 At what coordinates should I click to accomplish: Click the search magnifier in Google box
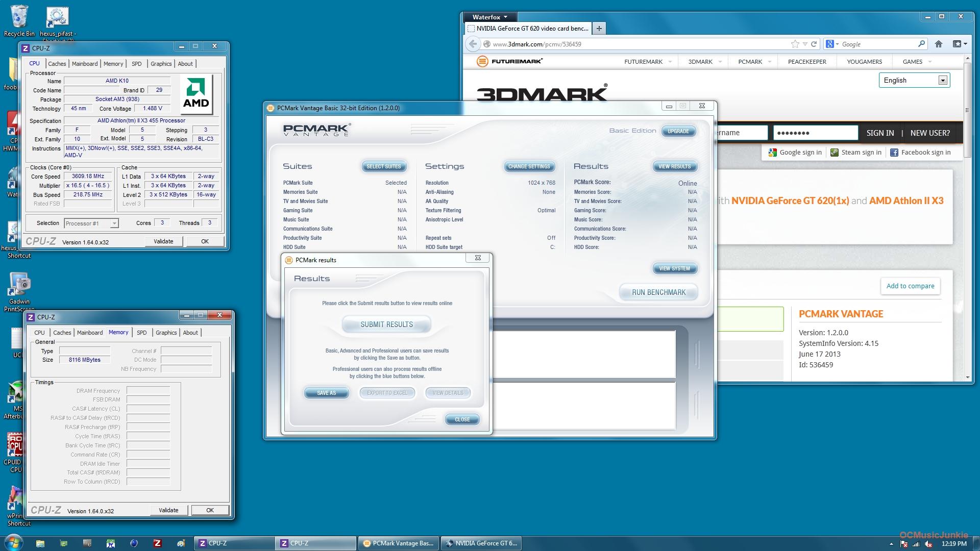tap(921, 44)
